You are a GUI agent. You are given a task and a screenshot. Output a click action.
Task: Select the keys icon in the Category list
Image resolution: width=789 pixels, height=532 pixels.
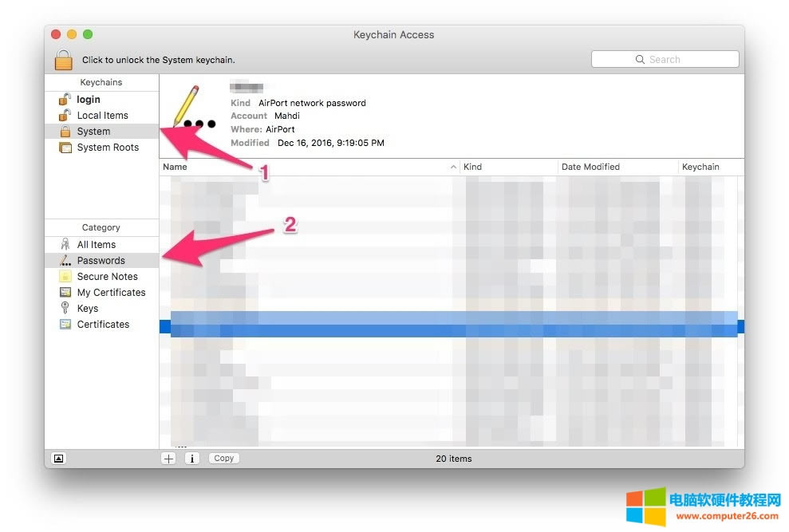(x=65, y=308)
